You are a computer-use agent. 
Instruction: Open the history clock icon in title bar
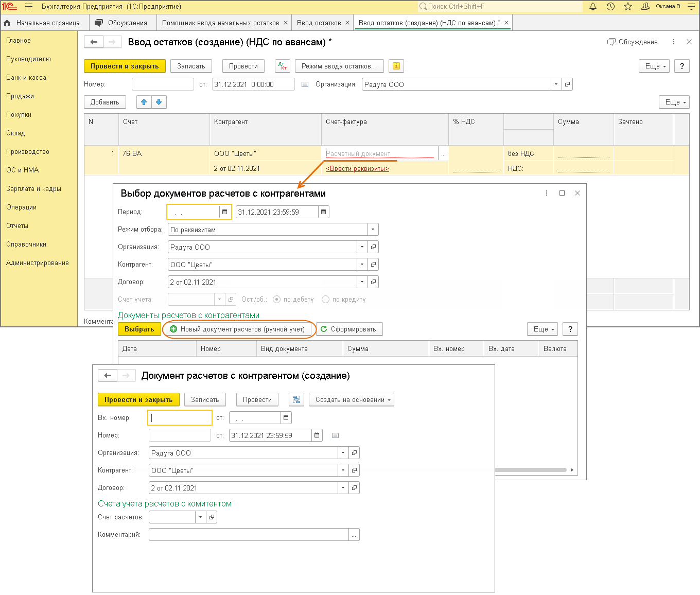coord(610,7)
